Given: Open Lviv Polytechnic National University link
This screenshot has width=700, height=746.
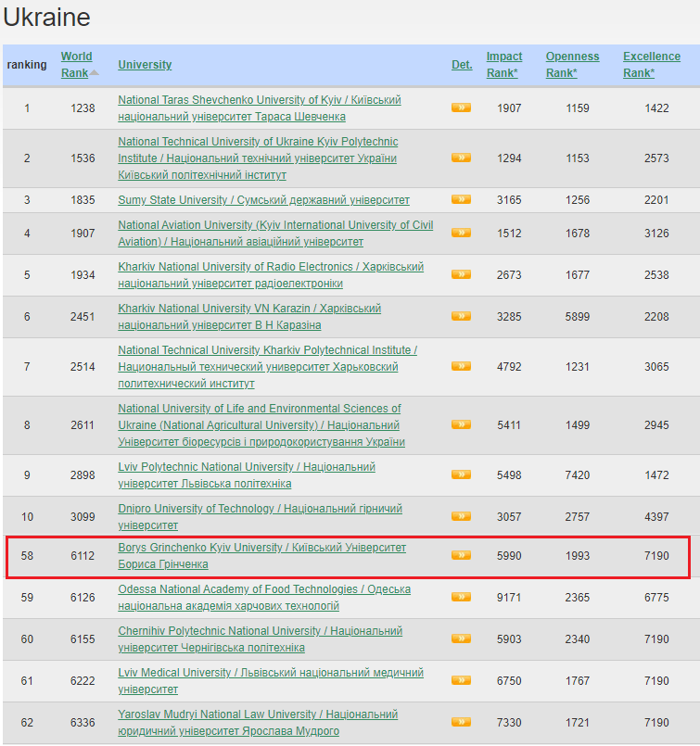Looking at the screenshot, I should tap(247, 467).
